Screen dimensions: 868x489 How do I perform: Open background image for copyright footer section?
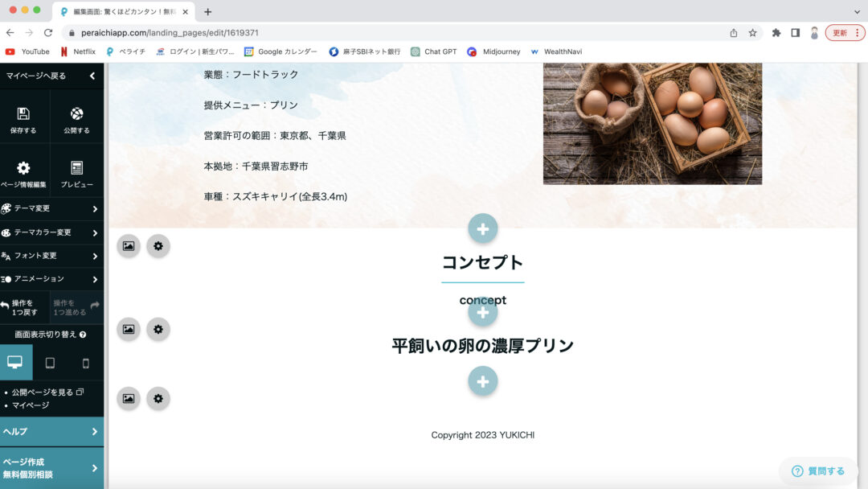tap(129, 398)
